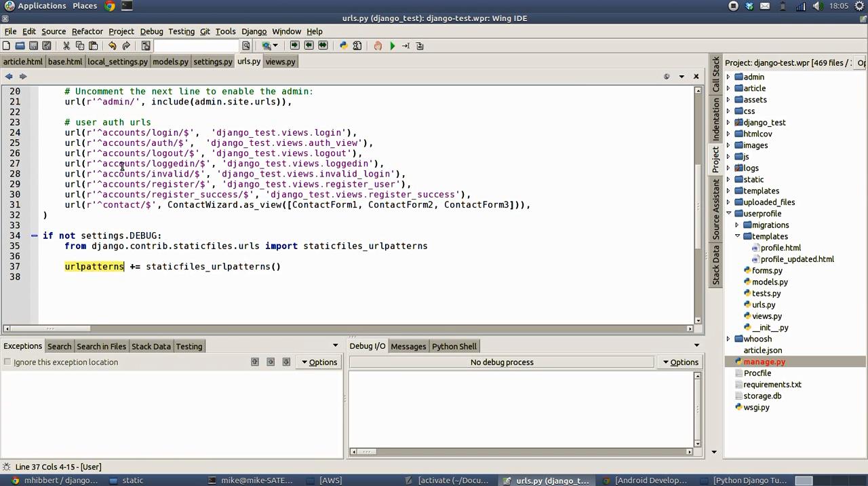Switch to the local_settings.py tab
The image size is (868, 486).
pos(117,62)
